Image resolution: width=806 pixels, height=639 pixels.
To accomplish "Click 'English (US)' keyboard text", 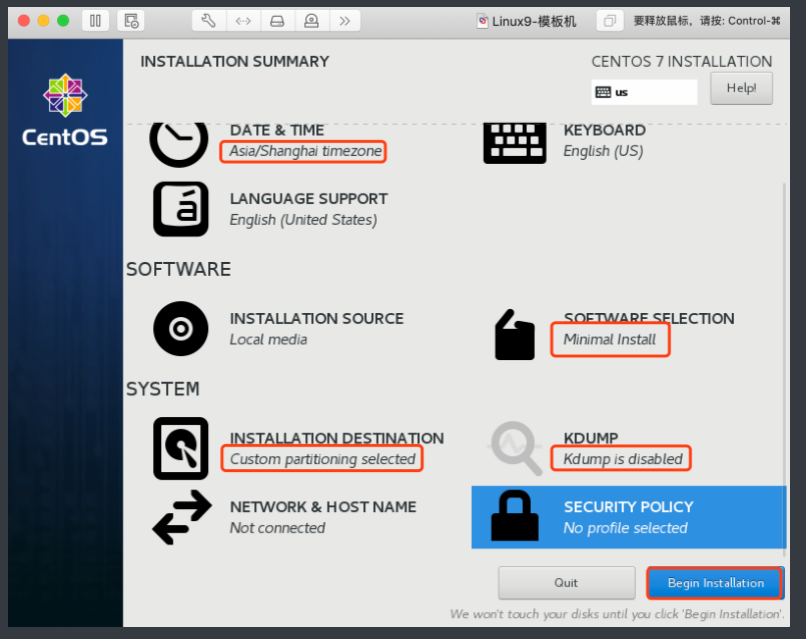I will pyautogui.click(x=603, y=151).
